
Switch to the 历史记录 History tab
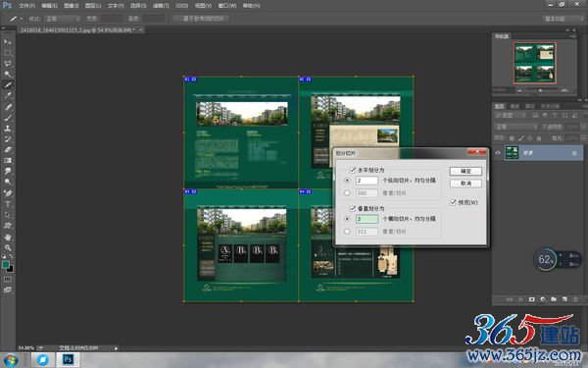[x=550, y=106]
